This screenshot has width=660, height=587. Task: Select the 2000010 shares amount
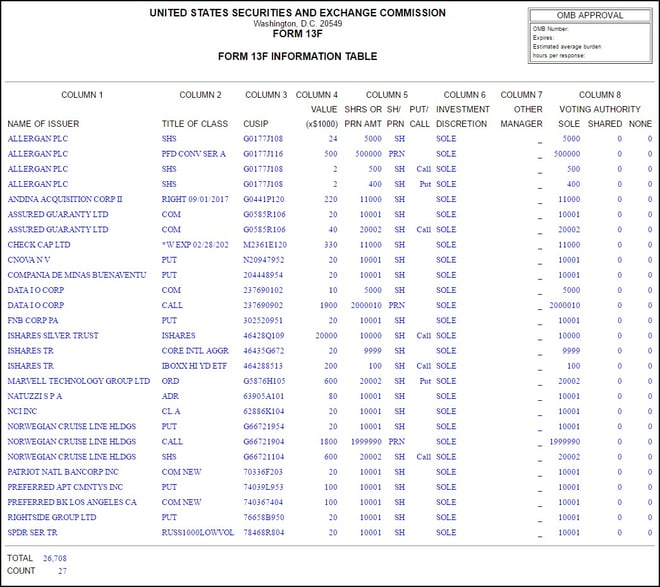(x=366, y=305)
